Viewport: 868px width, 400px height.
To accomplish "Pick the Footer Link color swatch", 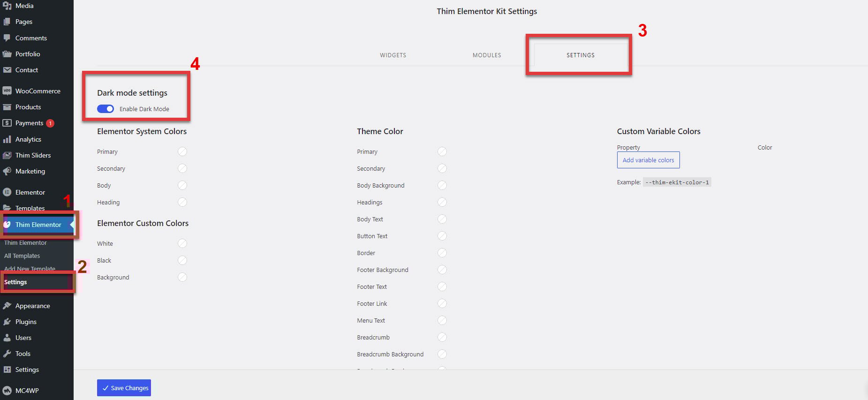I will 442,303.
